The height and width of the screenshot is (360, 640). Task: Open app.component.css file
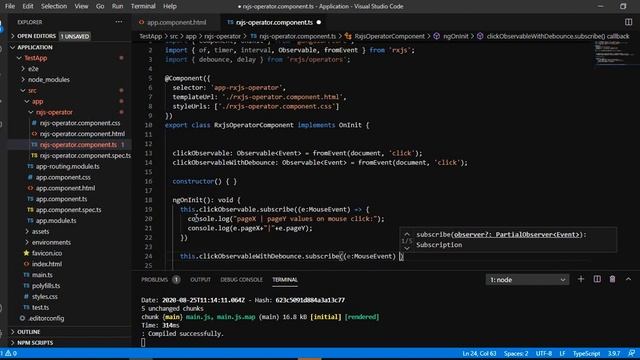tap(63, 177)
